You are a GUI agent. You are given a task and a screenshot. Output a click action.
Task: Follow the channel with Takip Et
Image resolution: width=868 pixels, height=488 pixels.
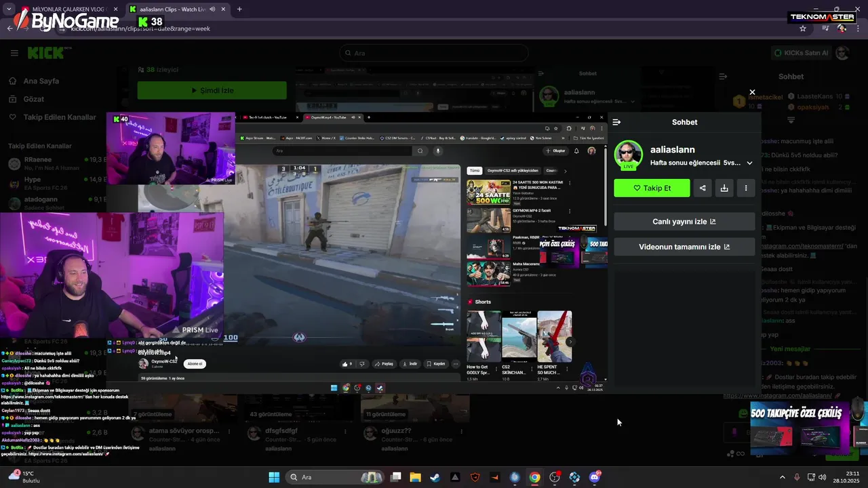point(652,188)
